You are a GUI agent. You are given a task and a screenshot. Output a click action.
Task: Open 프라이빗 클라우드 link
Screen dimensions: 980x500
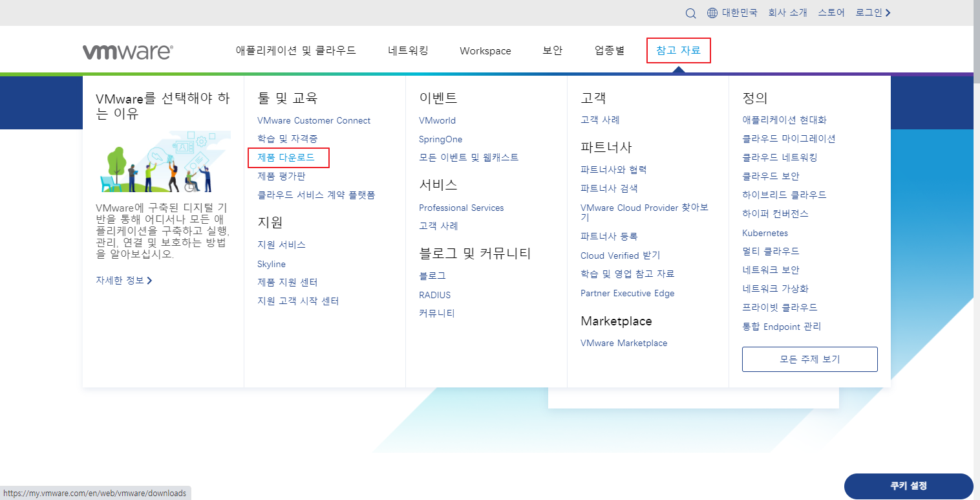point(780,307)
